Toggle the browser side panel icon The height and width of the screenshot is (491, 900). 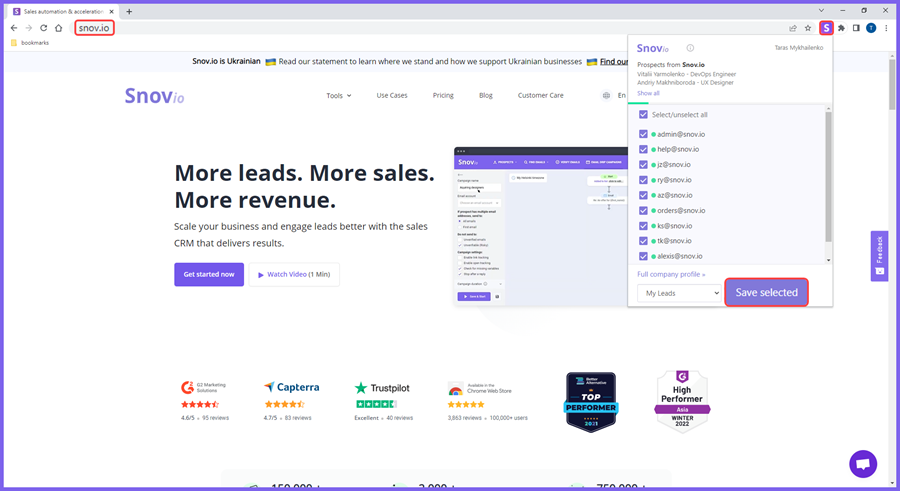click(x=856, y=28)
